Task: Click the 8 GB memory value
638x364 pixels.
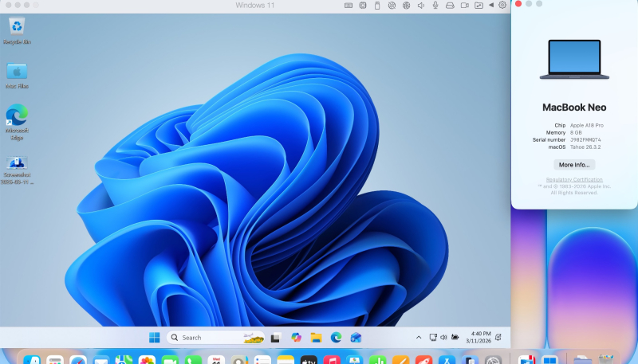Action: 576,132
